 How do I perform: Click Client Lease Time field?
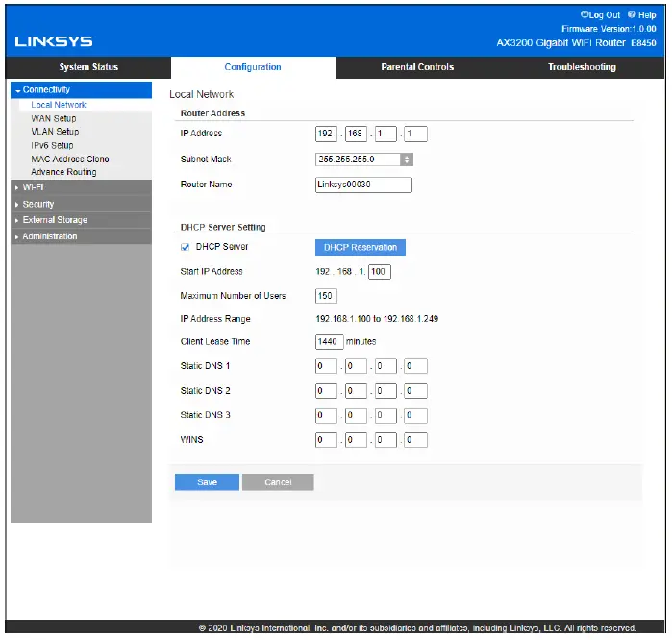pos(329,342)
